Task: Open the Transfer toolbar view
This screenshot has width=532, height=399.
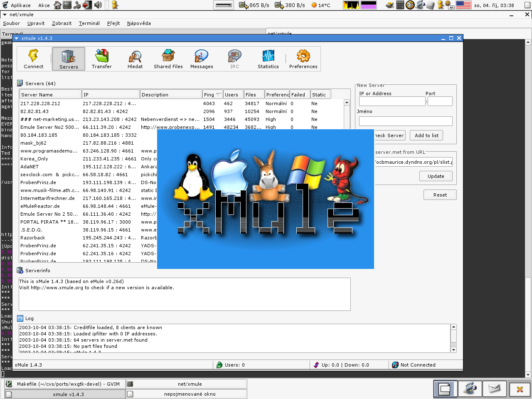Action: [102, 59]
